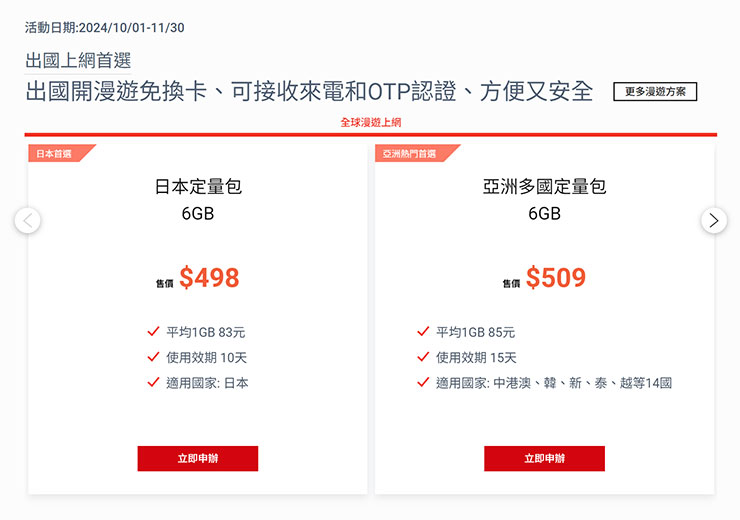Click the $509 price
The width and height of the screenshot is (740, 520).
[x=556, y=278]
